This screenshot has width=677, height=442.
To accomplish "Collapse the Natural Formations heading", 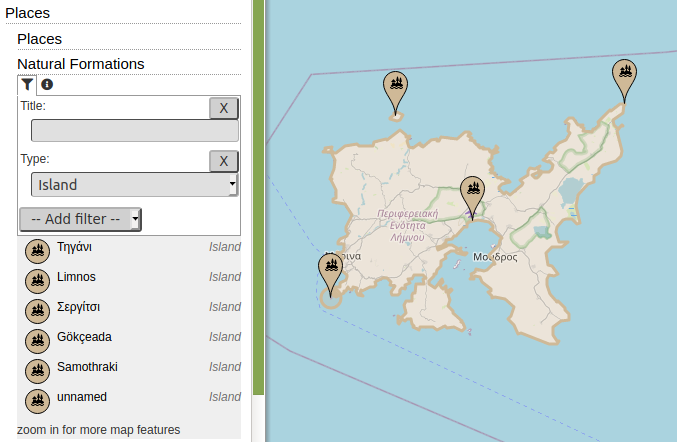I will coord(81,64).
